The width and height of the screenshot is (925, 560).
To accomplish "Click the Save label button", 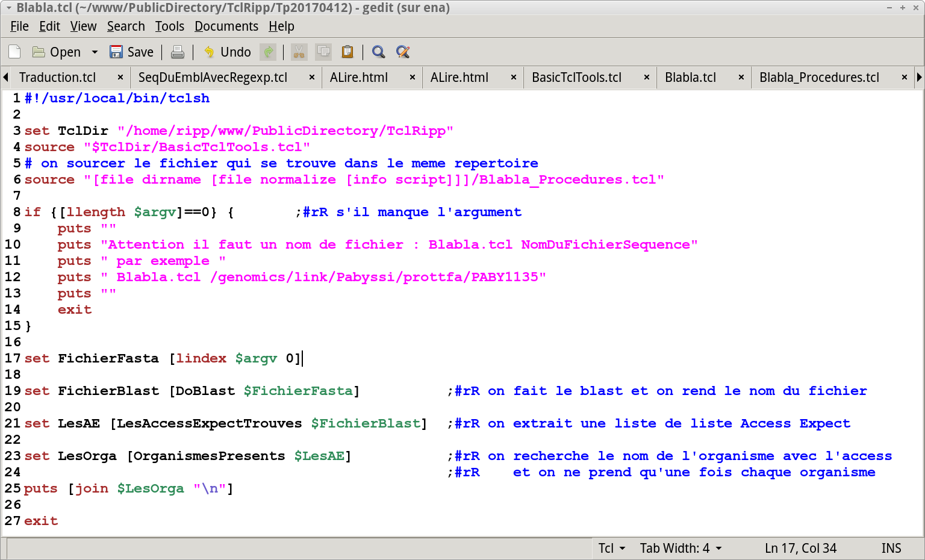I will click(140, 52).
